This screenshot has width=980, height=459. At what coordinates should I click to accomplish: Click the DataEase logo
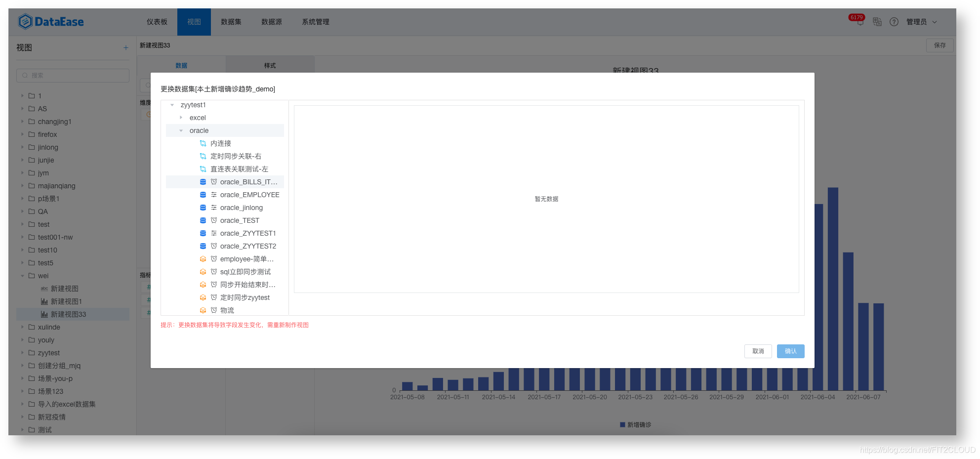click(x=51, y=22)
